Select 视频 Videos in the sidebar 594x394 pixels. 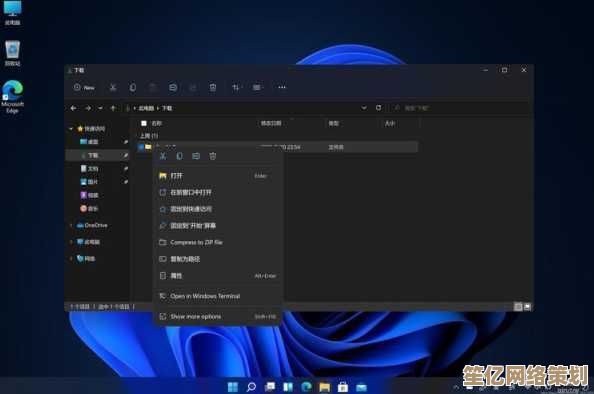[89, 195]
